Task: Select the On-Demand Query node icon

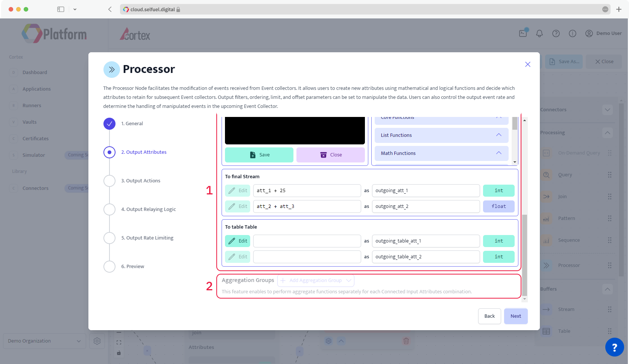Action: (x=546, y=153)
